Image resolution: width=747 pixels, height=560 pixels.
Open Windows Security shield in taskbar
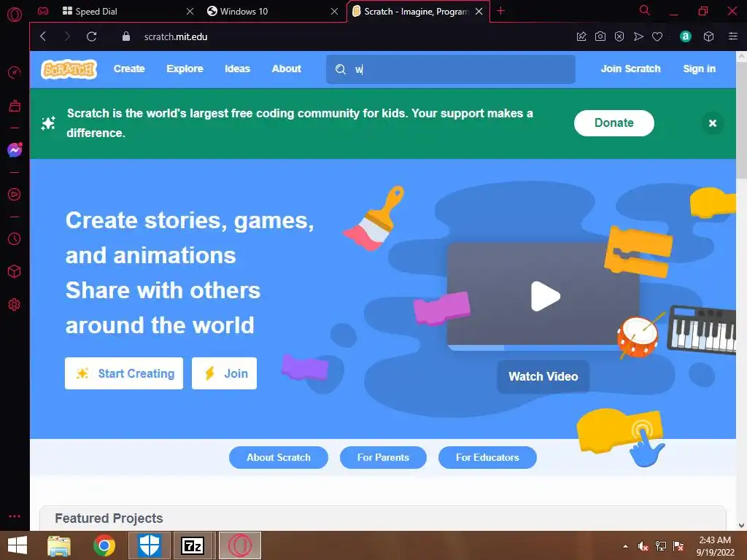click(x=149, y=545)
